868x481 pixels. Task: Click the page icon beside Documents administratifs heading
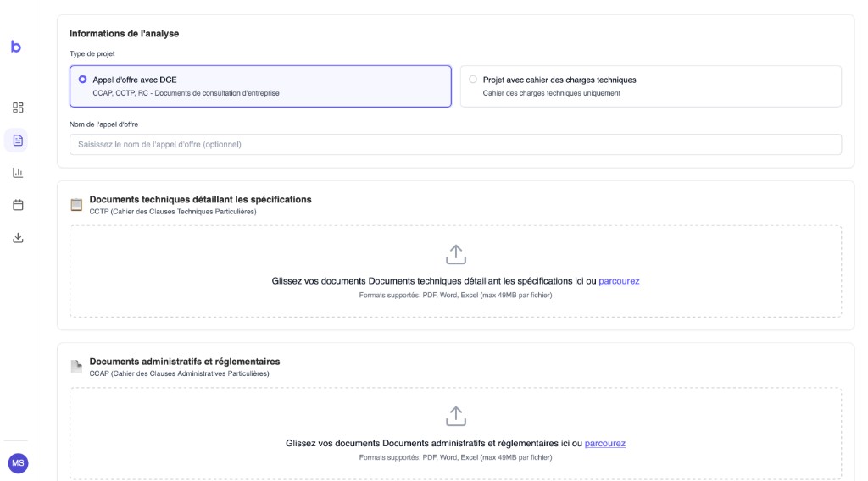pos(76,367)
